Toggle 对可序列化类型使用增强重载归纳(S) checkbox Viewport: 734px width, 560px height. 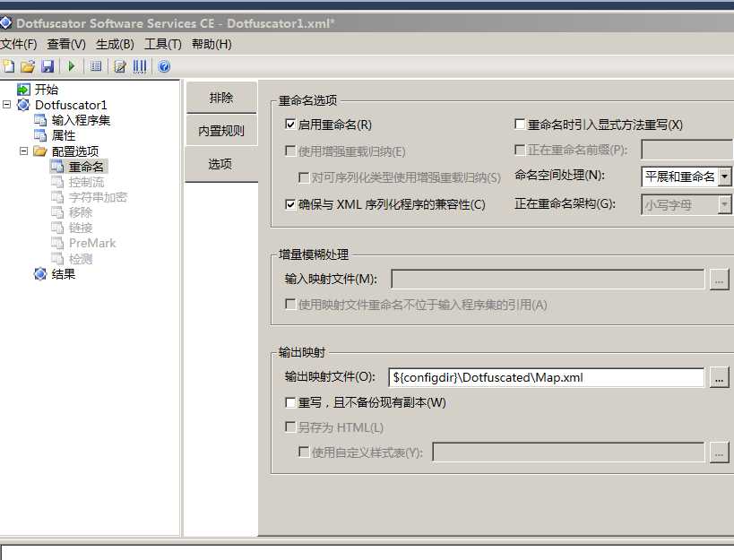click(303, 177)
